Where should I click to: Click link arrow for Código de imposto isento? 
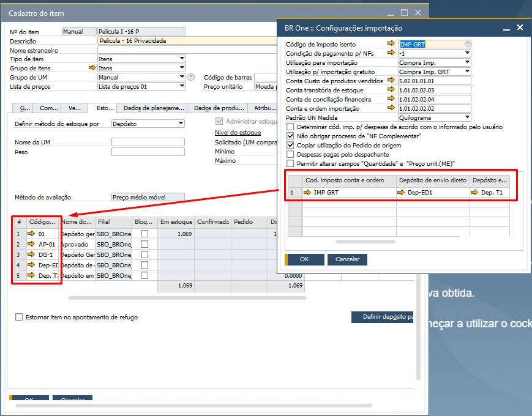point(391,43)
